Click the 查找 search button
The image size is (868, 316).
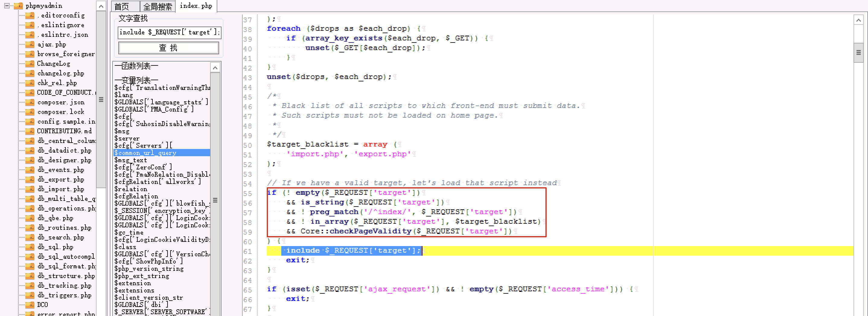168,48
